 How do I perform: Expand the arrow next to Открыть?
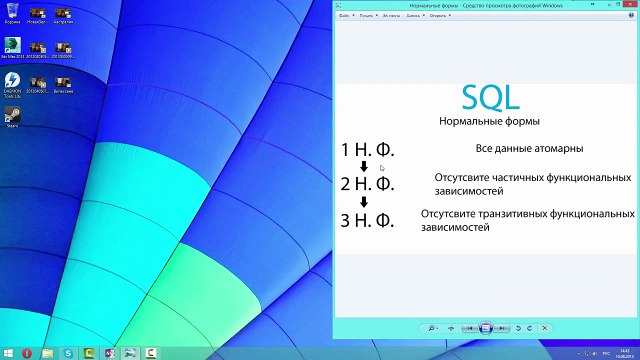click(x=449, y=16)
